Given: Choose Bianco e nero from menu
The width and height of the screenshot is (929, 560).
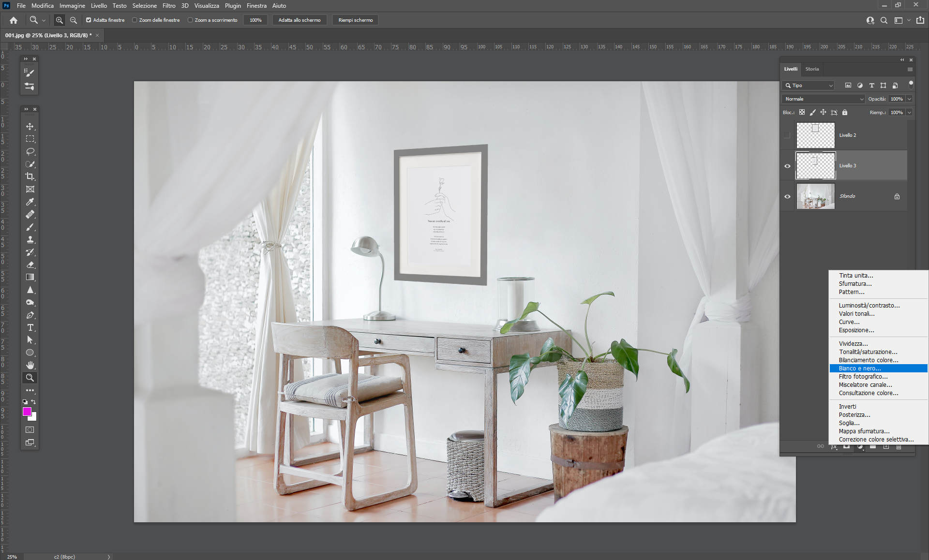Looking at the screenshot, I should pos(860,368).
